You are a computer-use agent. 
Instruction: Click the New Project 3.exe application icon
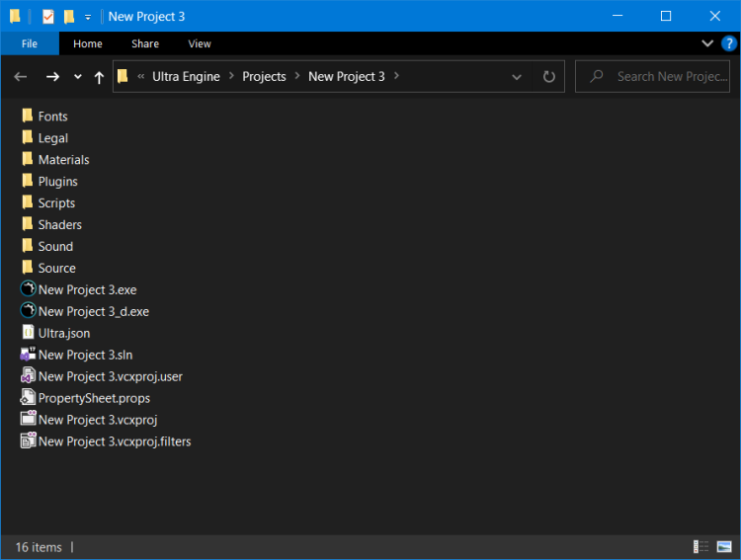[28, 289]
